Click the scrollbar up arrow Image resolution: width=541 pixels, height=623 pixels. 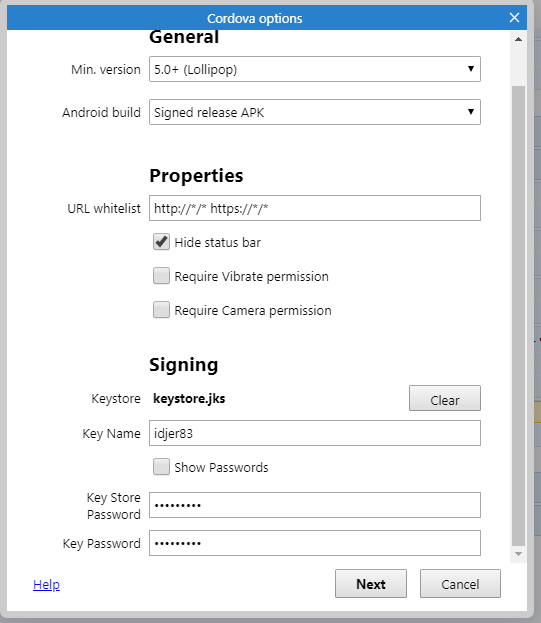(x=518, y=39)
